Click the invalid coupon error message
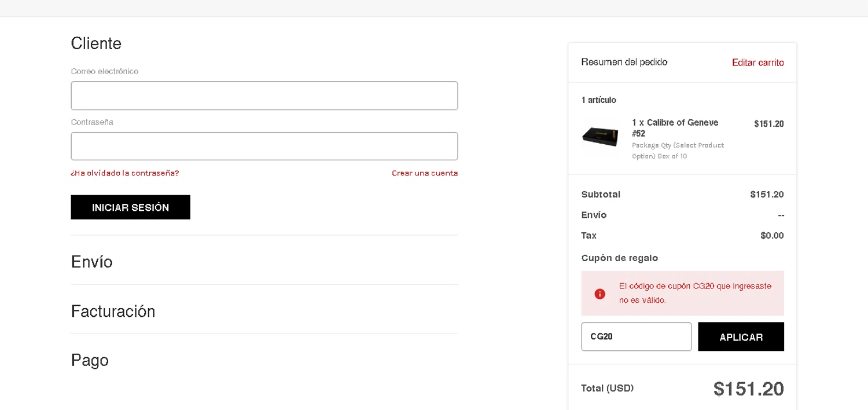 [x=694, y=293]
